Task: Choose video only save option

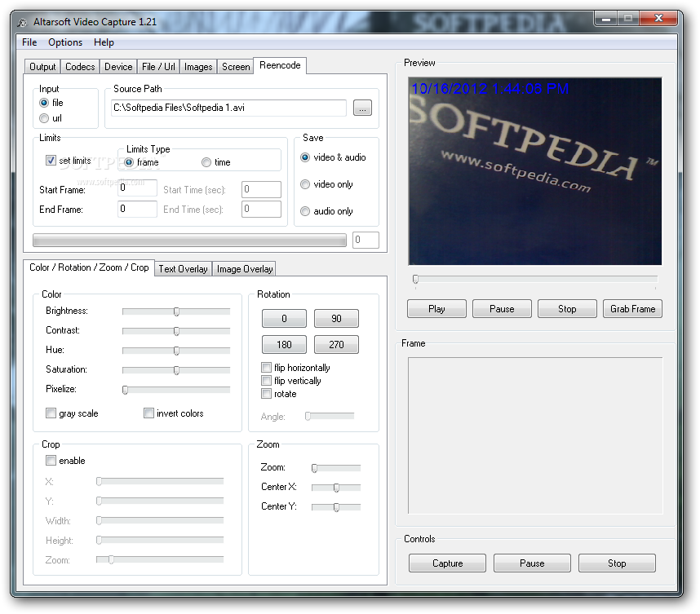Action: (x=305, y=184)
